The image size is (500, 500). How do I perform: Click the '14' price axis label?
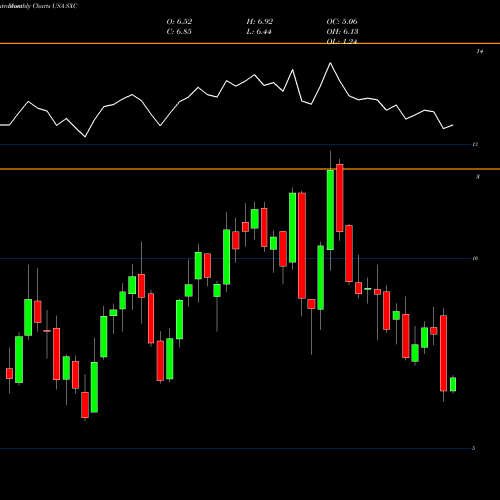point(480,51)
